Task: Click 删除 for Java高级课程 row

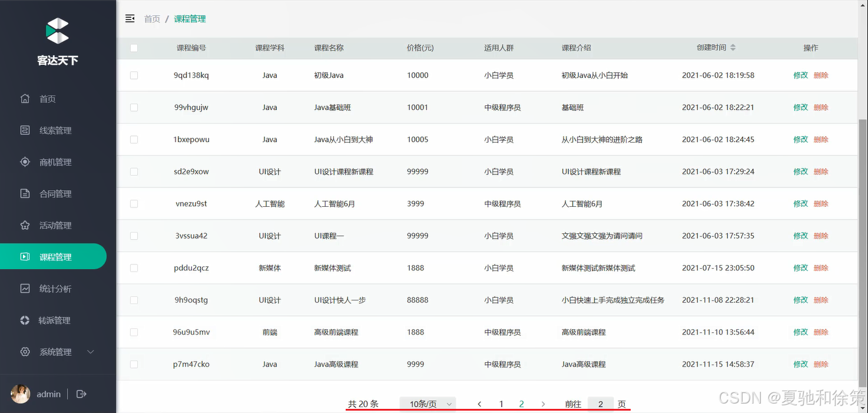Action: pos(821,364)
